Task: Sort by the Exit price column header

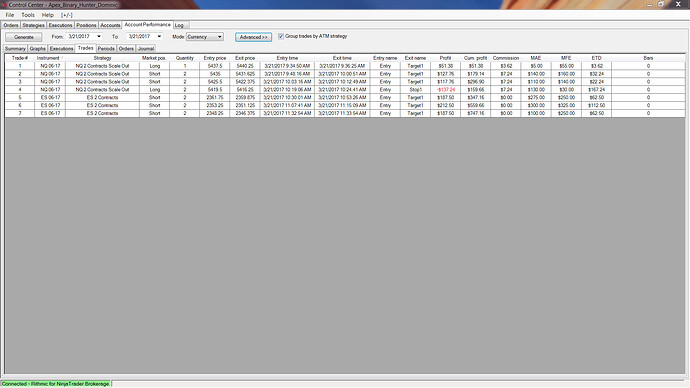Action: [x=245, y=58]
